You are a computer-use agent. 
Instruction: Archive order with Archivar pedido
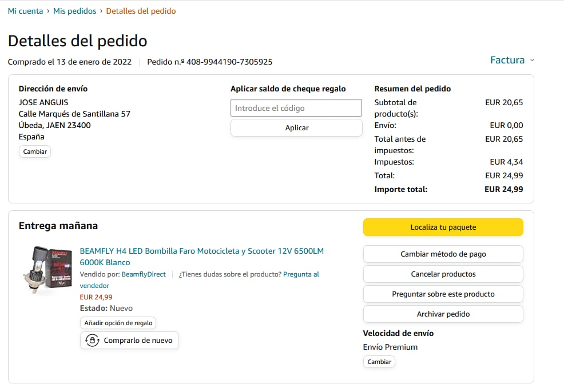tap(443, 314)
